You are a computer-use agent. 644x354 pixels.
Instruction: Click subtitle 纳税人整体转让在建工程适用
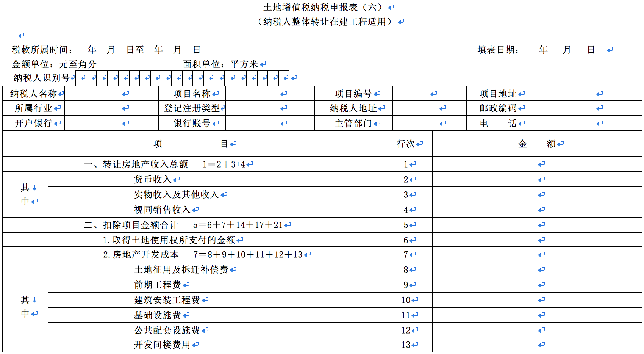point(325,22)
